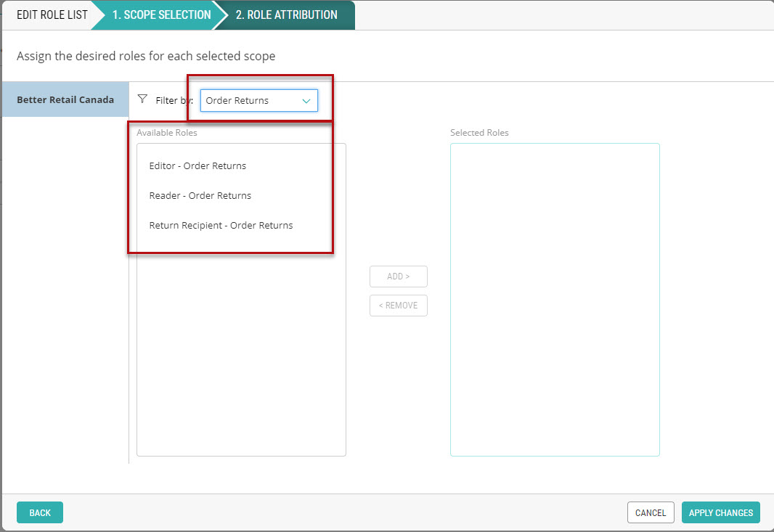Select the 2. Role Attribution step
This screenshot has width=774, height=532.
(x=286, y=15)
